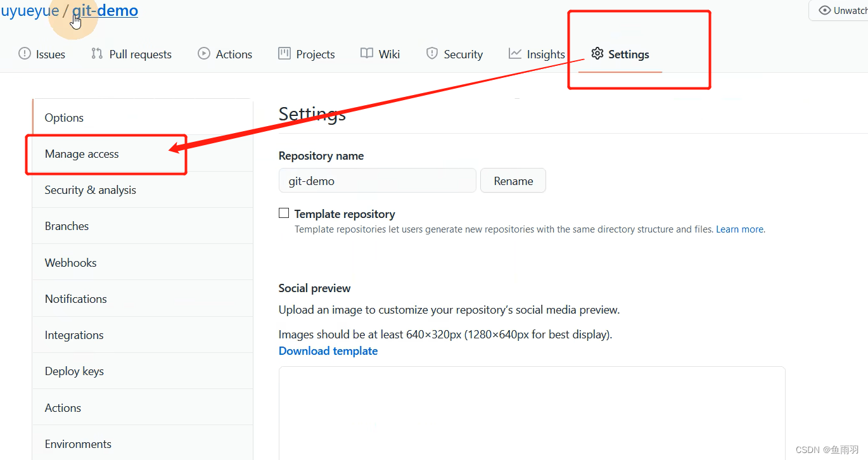Click the Rename button
Viewport: 868px width, 460px height.
[513, 181]
